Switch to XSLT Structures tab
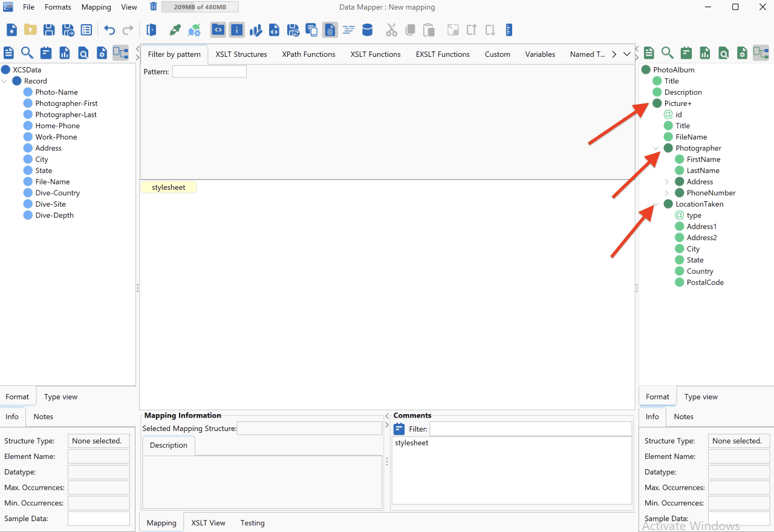 pos(241,54)
